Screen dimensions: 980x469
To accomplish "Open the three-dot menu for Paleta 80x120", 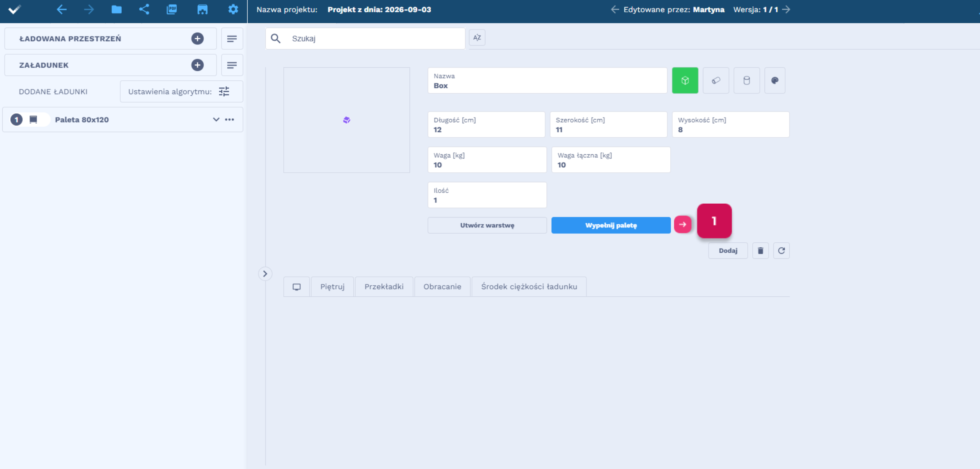I will click(230, 119).
